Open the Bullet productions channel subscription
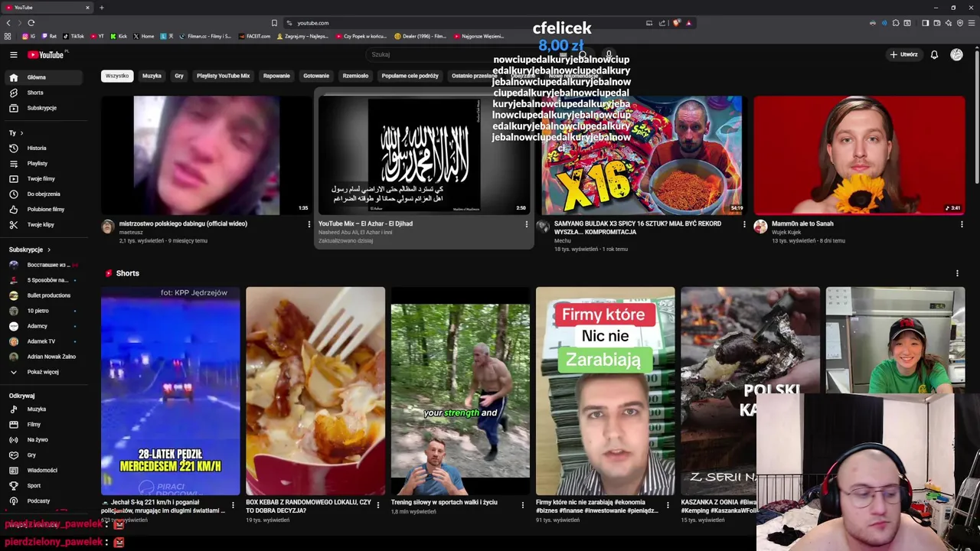The image size is (980, 551). [42, 295]
